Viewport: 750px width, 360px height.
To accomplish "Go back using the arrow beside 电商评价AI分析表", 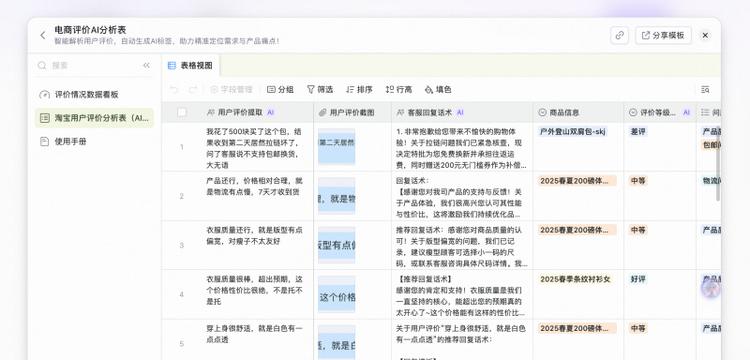I will point(43,35).
